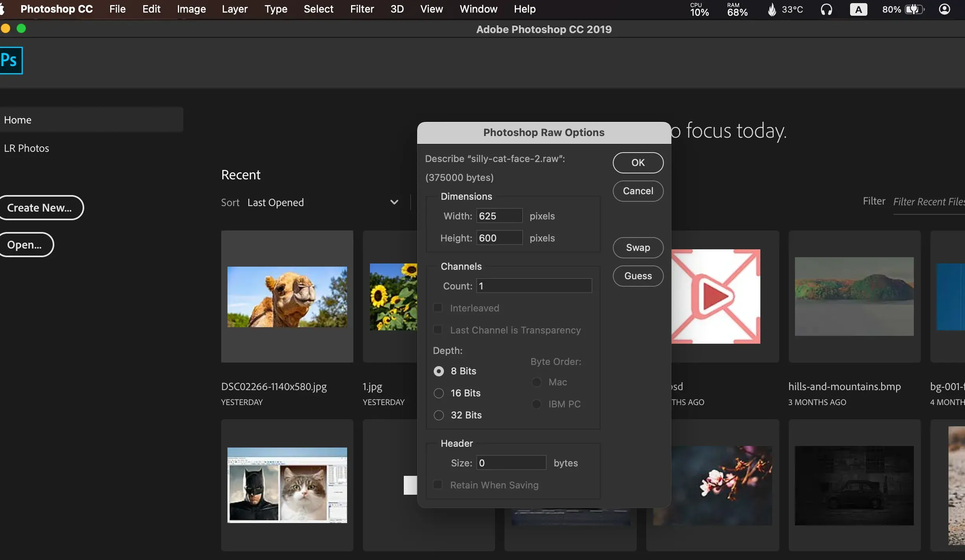The height and width of the screenshot is (560, 965).
Task: Open the dark vintage car thumbnail
Action: [x=854, y=485]
